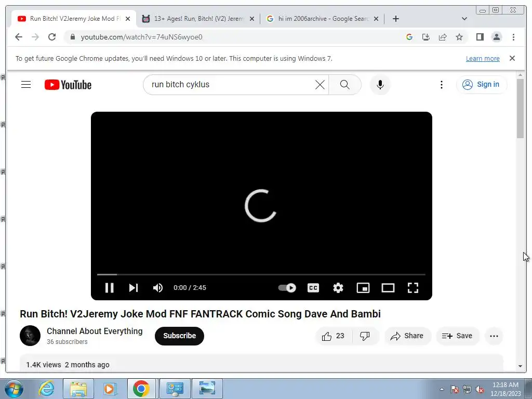
Task: Open Windows Explorer from taskbar
Action: (x=78, y=389)
